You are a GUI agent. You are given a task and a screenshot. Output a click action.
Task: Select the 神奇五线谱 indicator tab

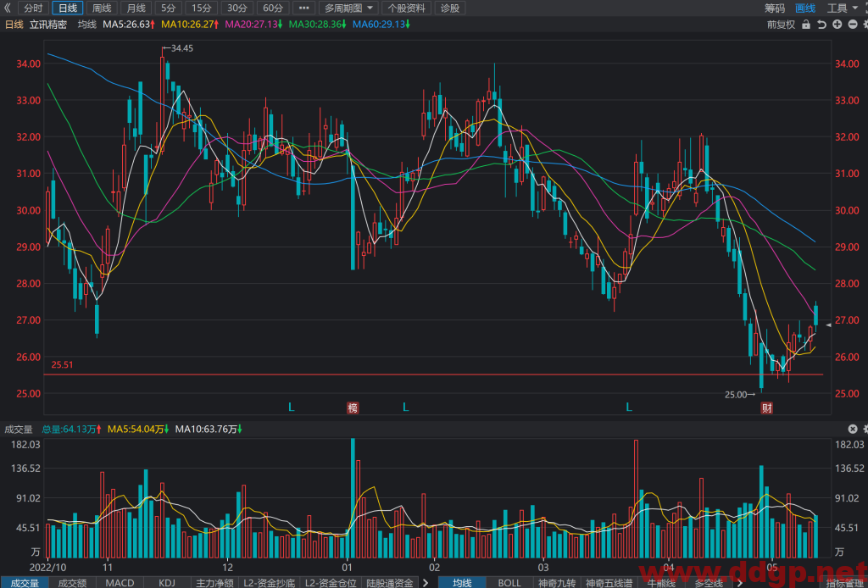(x=609, y=582)
